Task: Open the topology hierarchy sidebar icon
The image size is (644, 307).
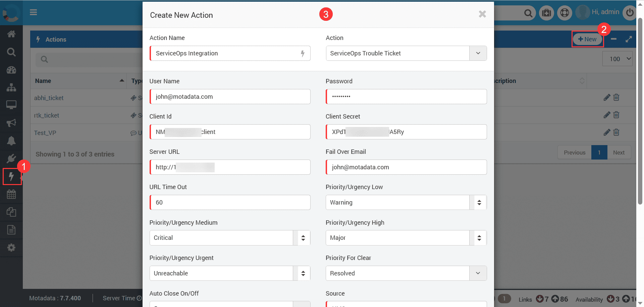Action: (x=11, y=87)
